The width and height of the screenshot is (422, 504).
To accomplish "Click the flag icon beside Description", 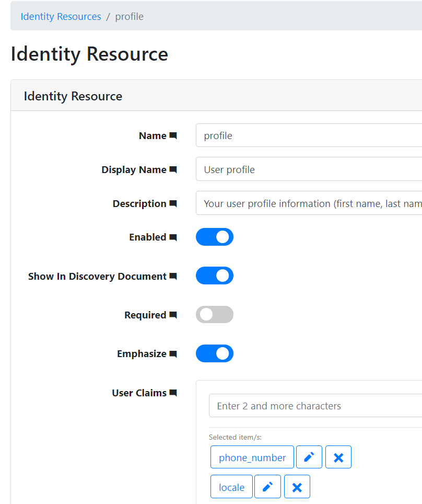I will coord(173,203).
